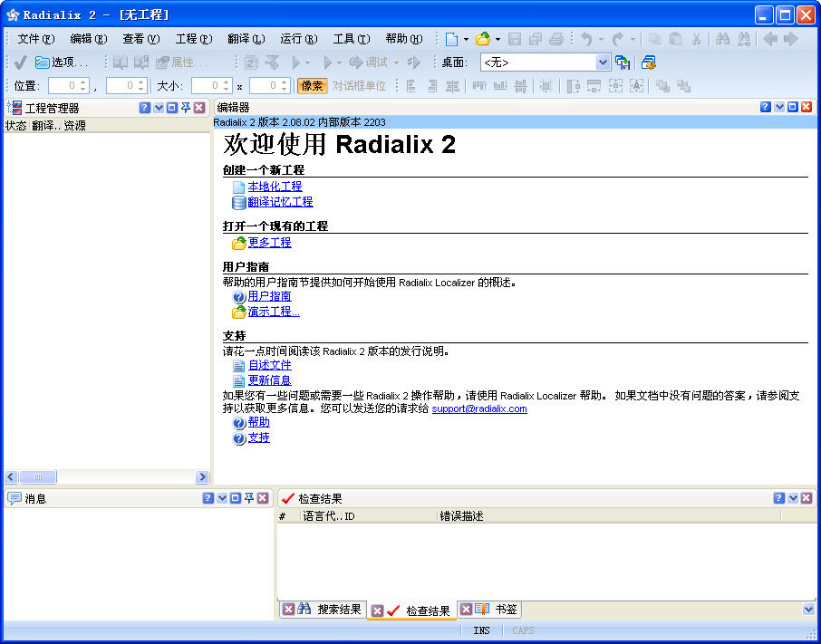Pin the 工程管理器 panel with pushpin icon

(x=186, y=108)
